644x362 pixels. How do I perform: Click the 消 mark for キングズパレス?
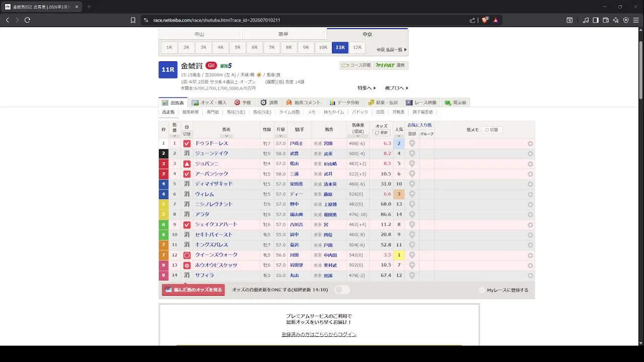187,245
